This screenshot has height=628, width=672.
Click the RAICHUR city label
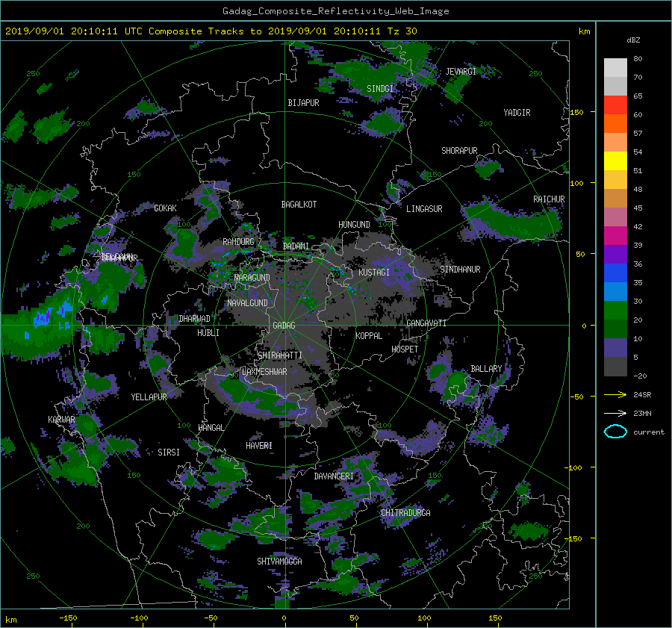(x=549, y=199)
